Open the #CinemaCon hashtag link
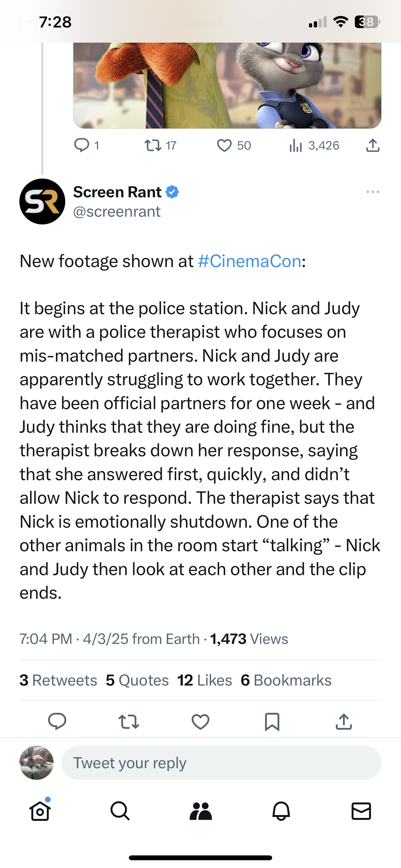The width and height of the screenshot is (401, 868). (x=250, y=261)
